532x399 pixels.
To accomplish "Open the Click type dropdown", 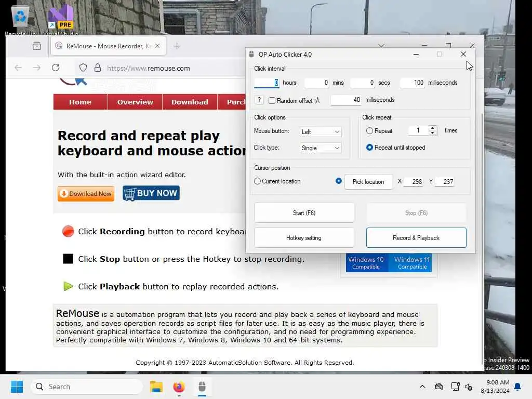I will click(x=321, y=148).
